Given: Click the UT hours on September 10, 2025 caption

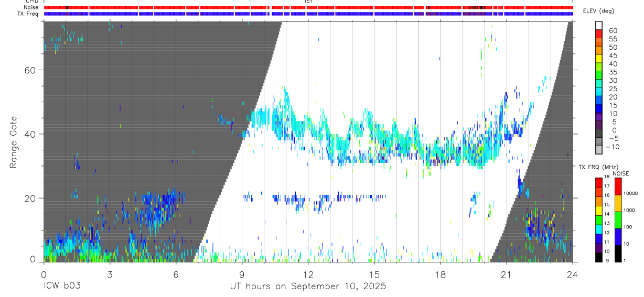Looking at the screenshot, I should point(308,287).
